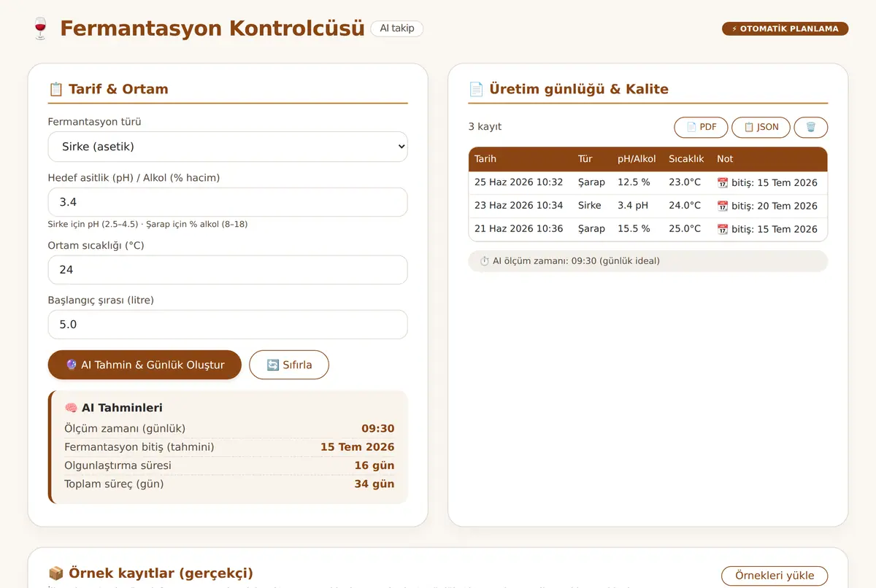Click the Tür column header
Viewport: 876px width, 588px height.
pyautogui.click(x=585, y=159)
